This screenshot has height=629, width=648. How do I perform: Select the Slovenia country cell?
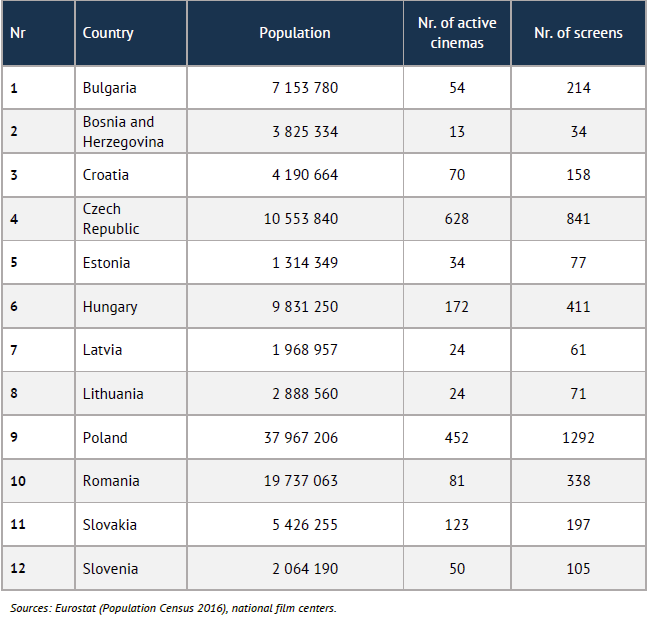(x=110, y=569)
